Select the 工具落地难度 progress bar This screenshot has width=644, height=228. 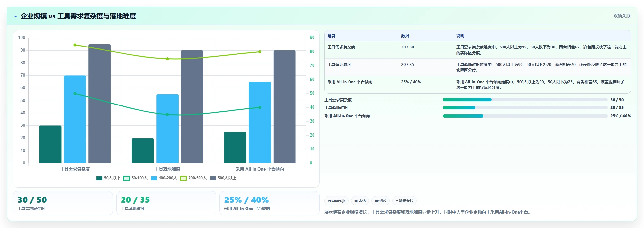(x=525, y=108)
